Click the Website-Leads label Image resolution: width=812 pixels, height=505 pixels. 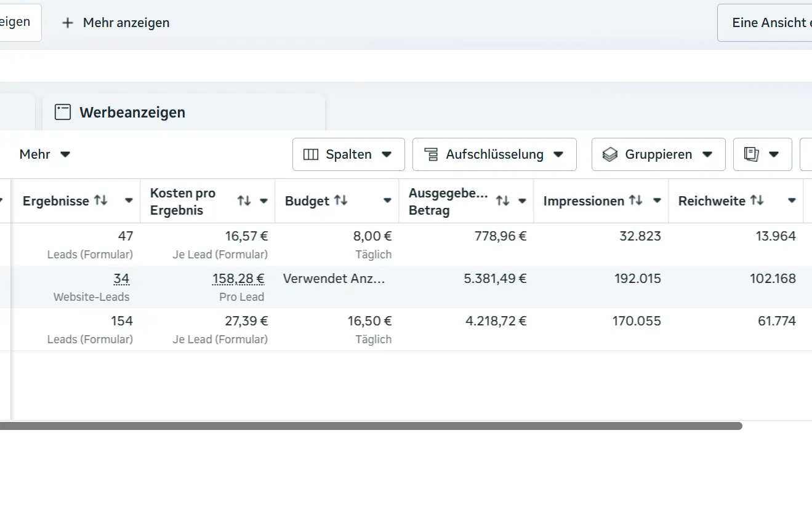click(92, 297)
